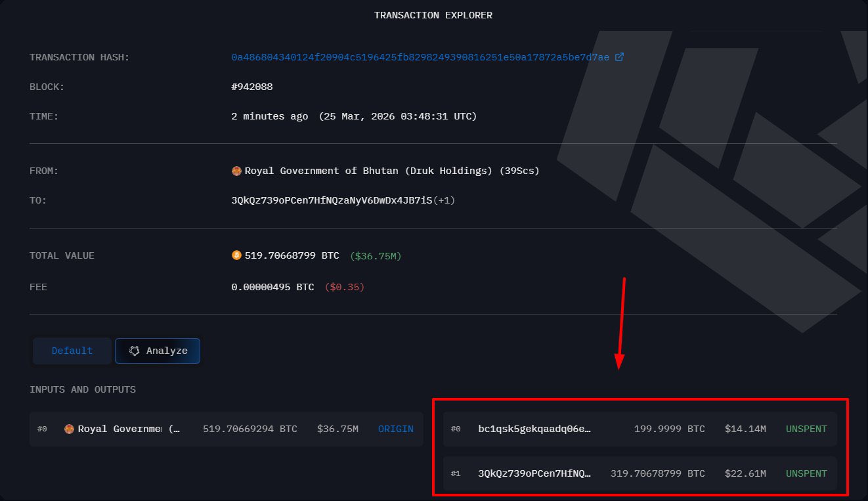Open the external link icon beside transaction hash
The image size is (868, 501).
pyautogui.click(x=619, y=57)
